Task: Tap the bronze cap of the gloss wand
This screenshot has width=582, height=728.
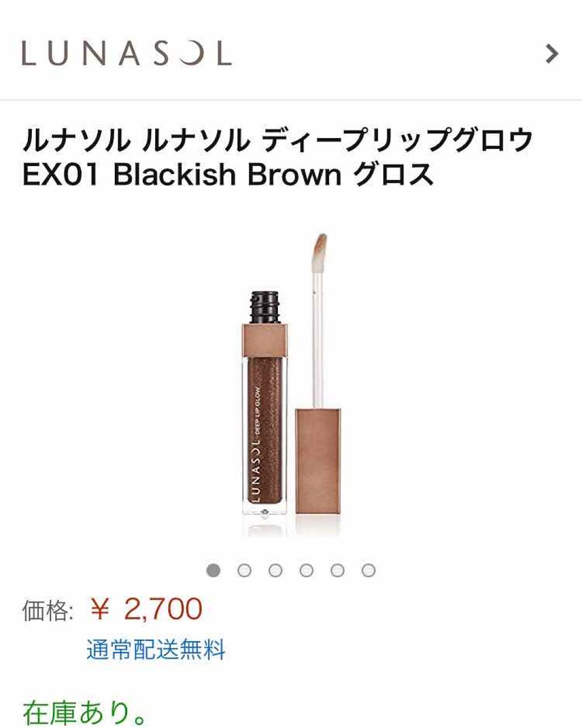Action: click(319, 460)
